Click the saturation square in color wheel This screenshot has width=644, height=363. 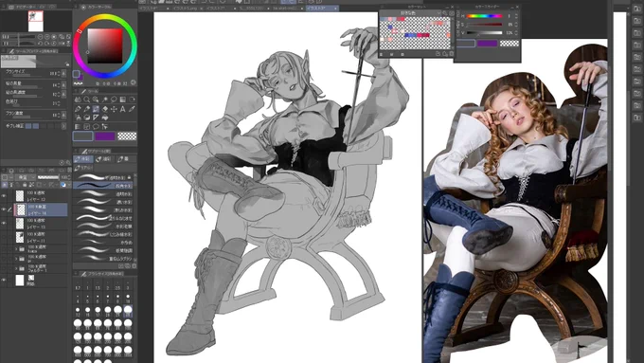pos(105,45)
